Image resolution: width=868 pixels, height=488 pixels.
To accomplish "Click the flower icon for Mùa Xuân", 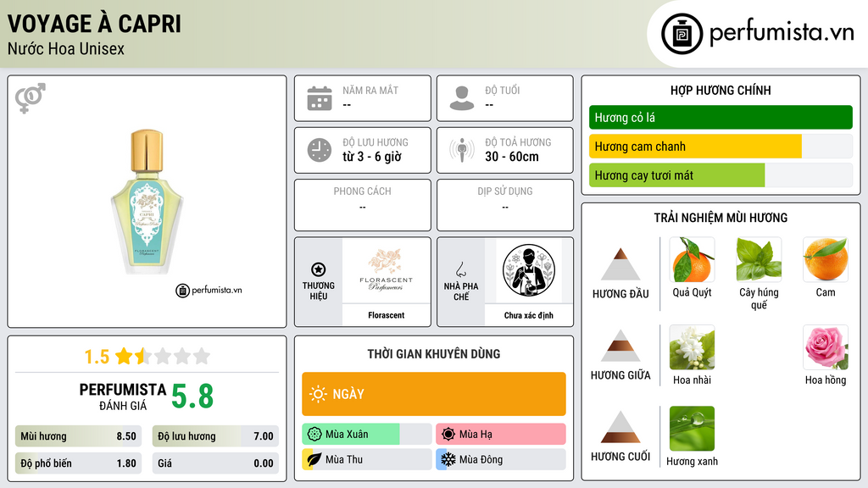I will point(314,435).
